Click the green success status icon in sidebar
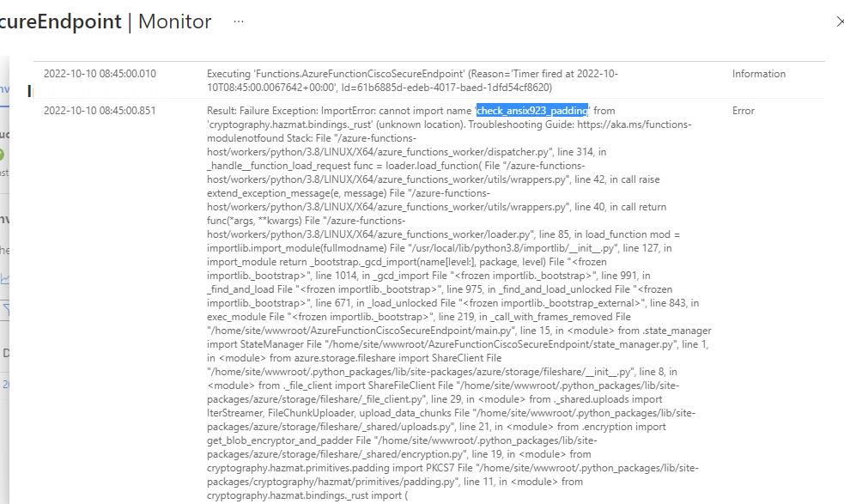 pos(2,155)
